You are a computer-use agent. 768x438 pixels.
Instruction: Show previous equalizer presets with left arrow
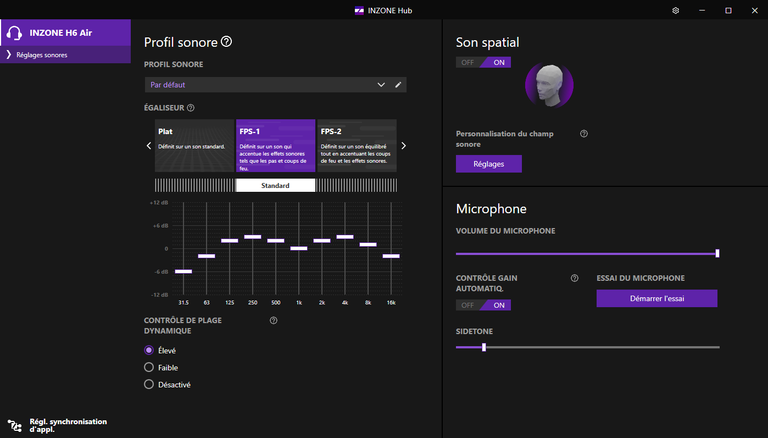pyautogui.click(x=149, y=146)
